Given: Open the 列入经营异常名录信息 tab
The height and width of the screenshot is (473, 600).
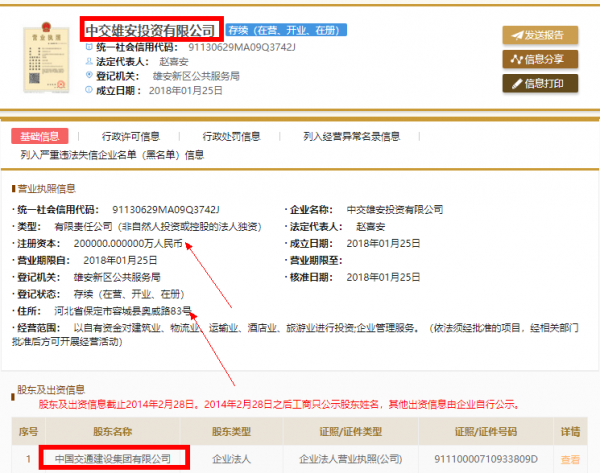Looking at the screenshot, I should point(351,136).
